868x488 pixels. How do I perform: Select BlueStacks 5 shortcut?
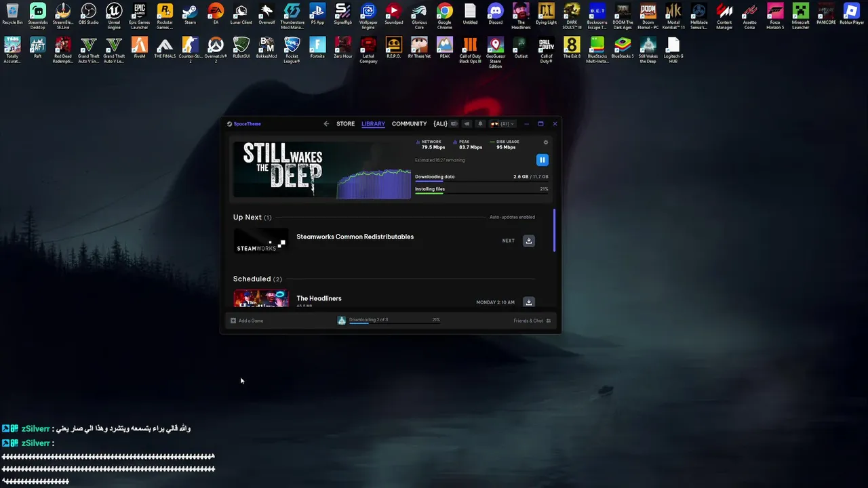tap(623, 48)
